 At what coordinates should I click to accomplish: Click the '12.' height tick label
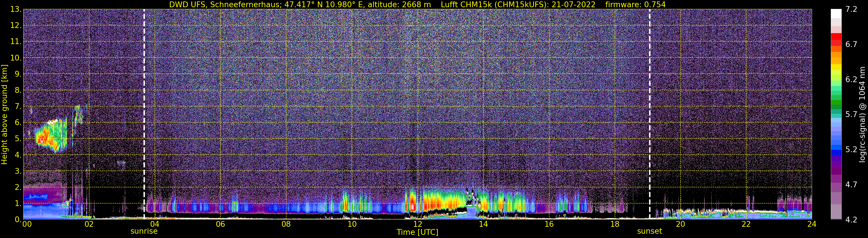(16, 25)
